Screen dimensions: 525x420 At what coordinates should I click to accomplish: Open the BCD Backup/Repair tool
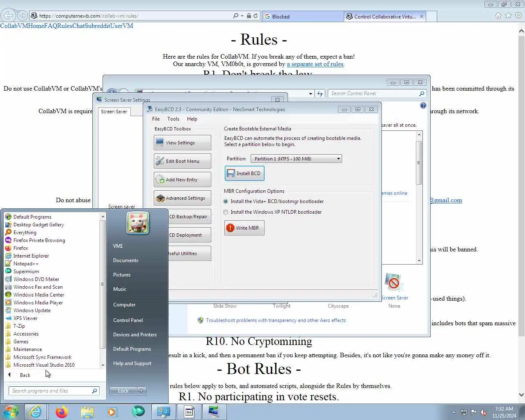tap(189, 217)
